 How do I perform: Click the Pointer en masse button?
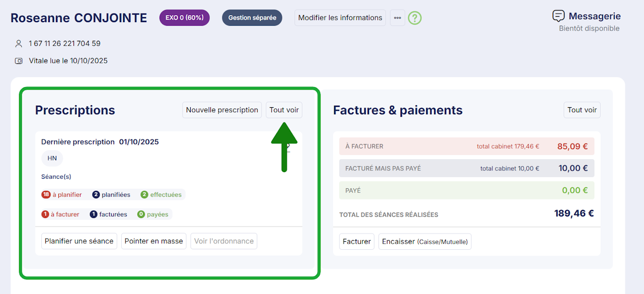[153, 241]
